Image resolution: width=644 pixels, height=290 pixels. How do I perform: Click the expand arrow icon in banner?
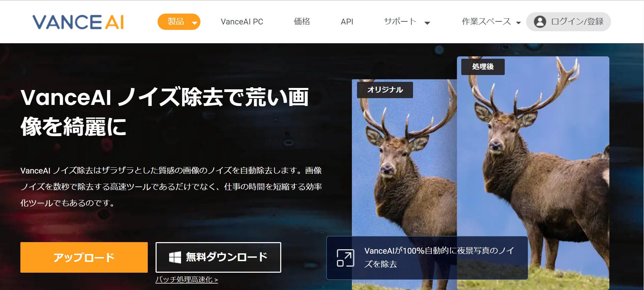[x=345, y=258]
